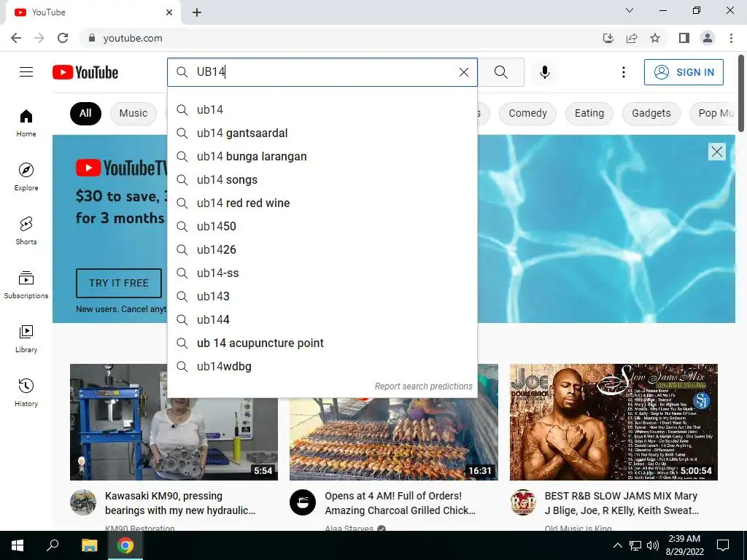Choose suggestion 'ub14 gantsaardal'
The height and width of the screenshot is (560, 747).
point(322,133)
